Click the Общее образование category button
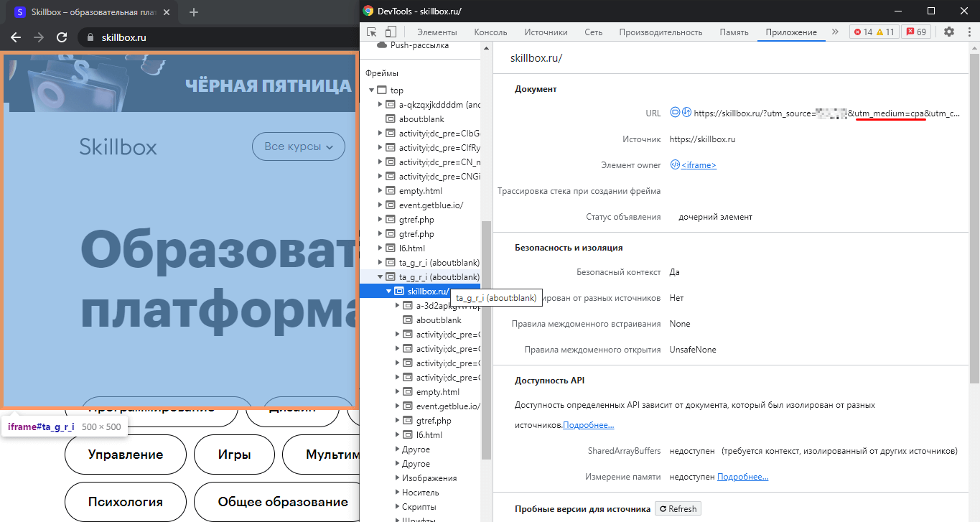This screenshot has width=980, height=522. tap(276, 502)
